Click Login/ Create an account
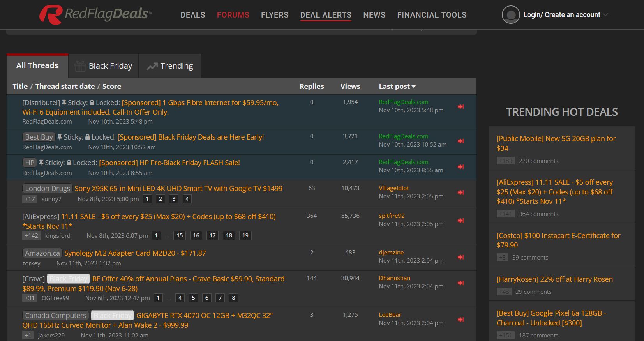 tap(561, 15)
